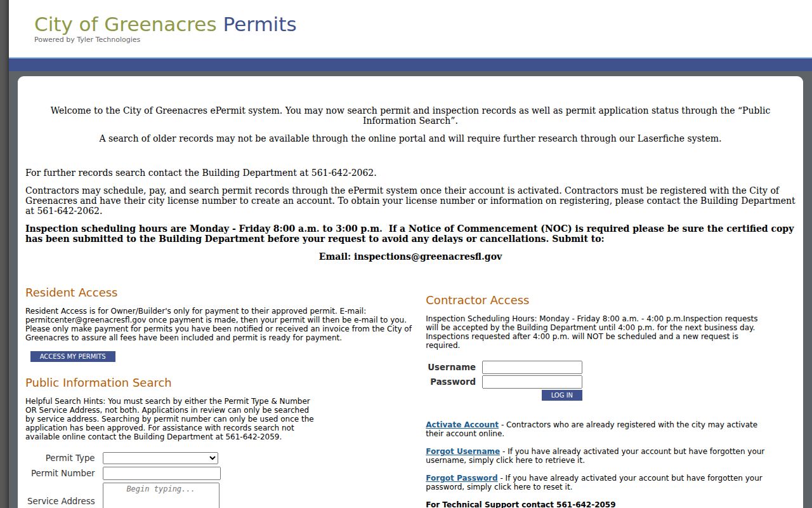Click the Password field label
Image resolution: width=812 pixels, height=508 pixels.
coord(453,382)
